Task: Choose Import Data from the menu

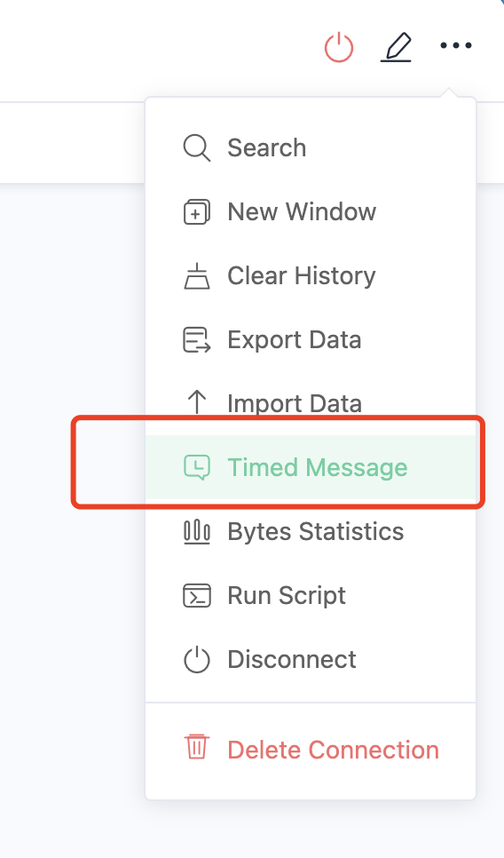Action: 311,404
